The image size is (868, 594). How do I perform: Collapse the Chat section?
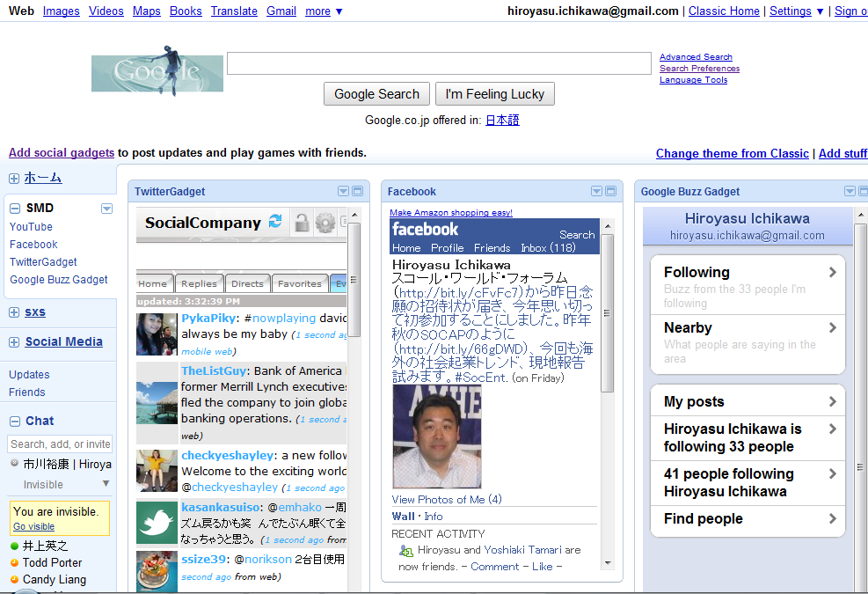tap(14, 422)
